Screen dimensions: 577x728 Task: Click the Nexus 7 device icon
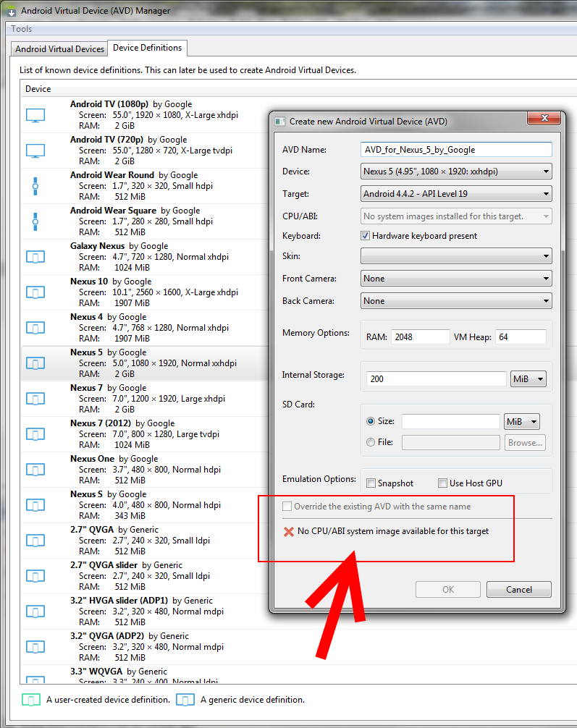(35, 399)
